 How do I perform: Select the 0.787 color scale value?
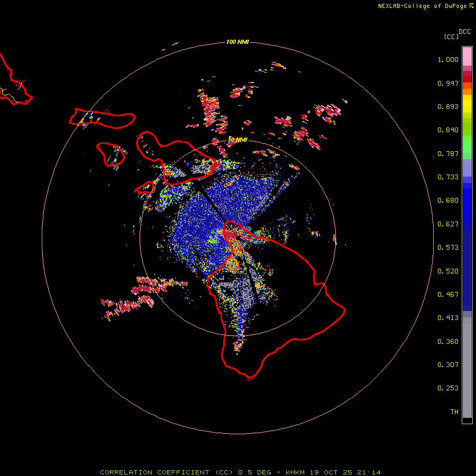click(x=448, y=153)
